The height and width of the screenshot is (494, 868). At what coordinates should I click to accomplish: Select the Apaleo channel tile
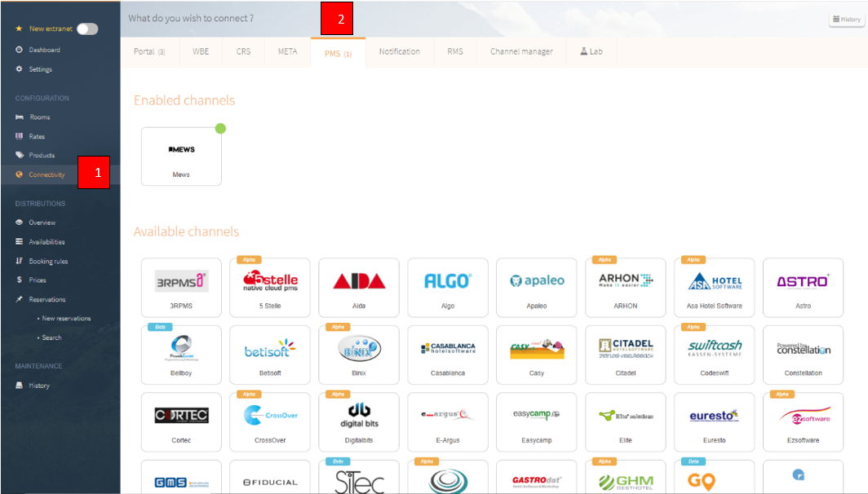coord(536,287)
